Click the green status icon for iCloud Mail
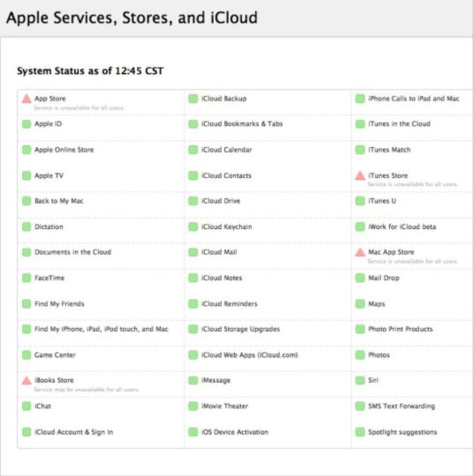The height and width of the screenshot is (476, 473). (x=193, y=252)
